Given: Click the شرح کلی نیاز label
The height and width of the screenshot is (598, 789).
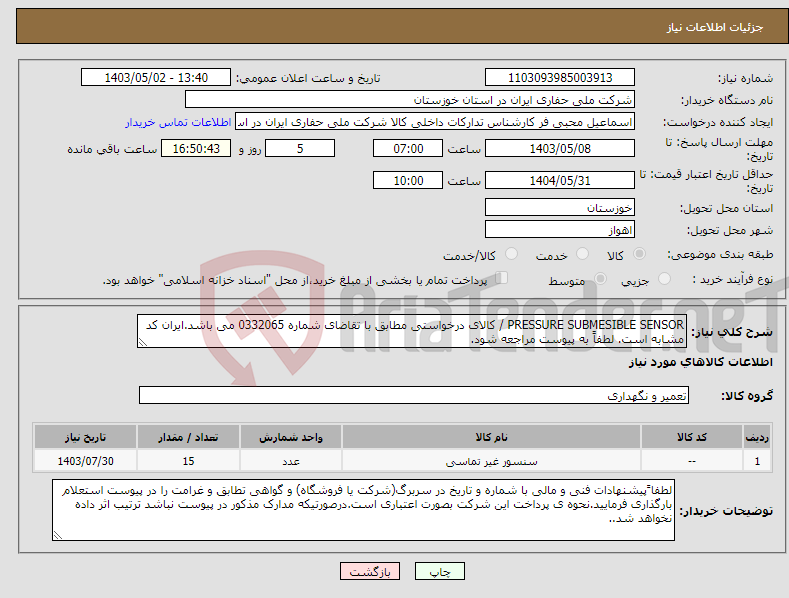Looking at the screenshot, I should tap(732, 332).
